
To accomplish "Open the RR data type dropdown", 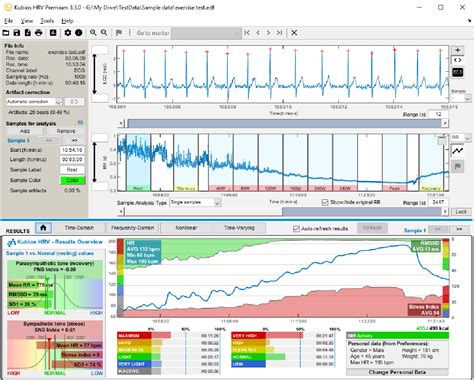I will (461, 138).
